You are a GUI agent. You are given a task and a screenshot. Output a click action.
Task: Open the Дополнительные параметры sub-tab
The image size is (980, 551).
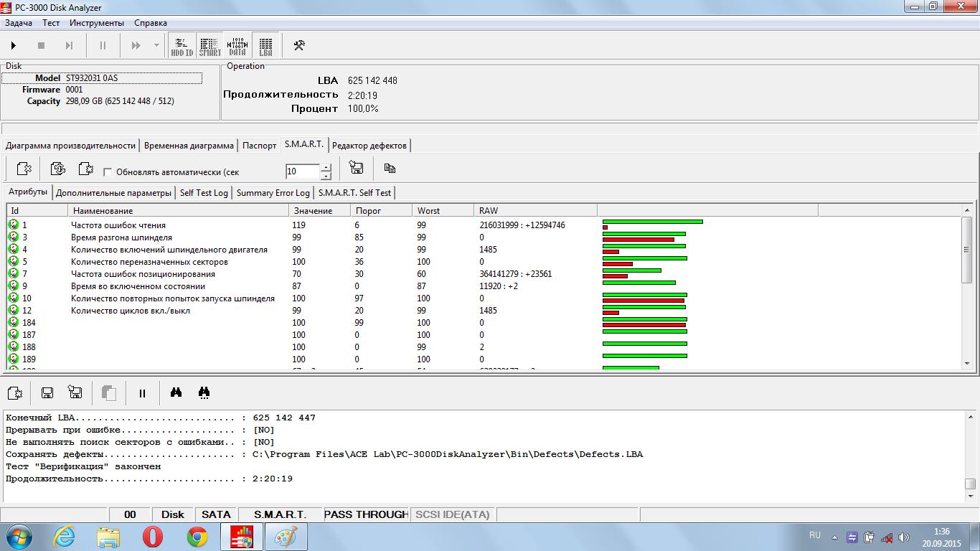click(114, 193)
